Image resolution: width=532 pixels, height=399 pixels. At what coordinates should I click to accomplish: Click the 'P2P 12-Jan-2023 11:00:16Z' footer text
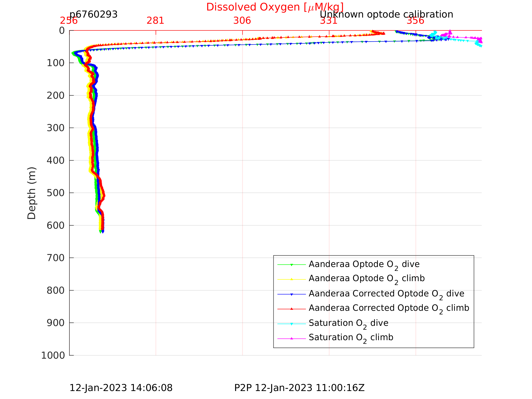click(x=299, y=388)
